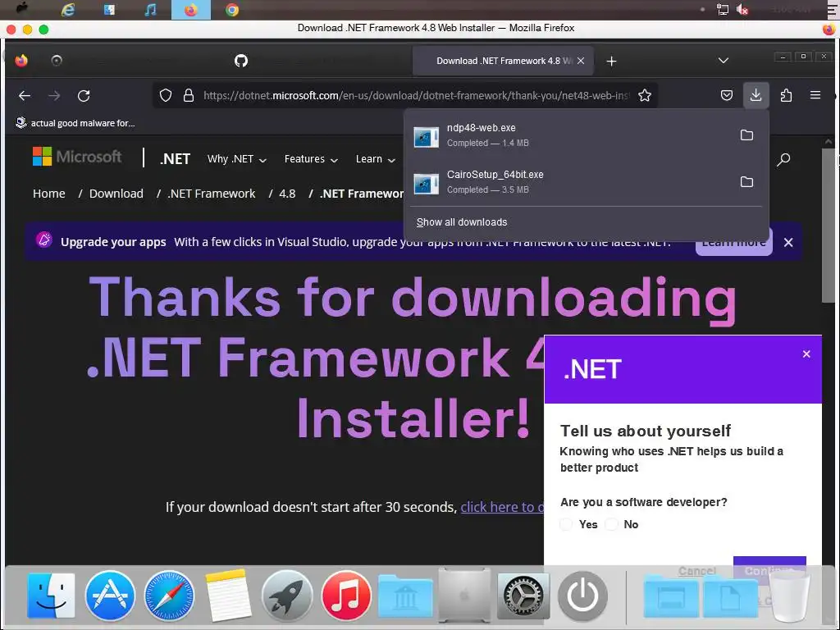
Task: Show ndp48-web.exe in its folder
Action: [x=746, y=135]
